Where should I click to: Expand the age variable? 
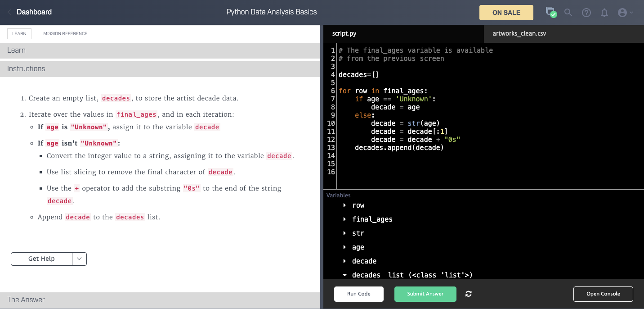(344, 247)
